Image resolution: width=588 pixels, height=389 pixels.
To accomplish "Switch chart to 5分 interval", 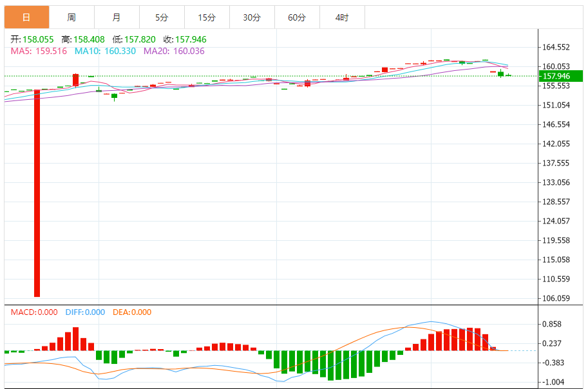I will coord(162,17).
